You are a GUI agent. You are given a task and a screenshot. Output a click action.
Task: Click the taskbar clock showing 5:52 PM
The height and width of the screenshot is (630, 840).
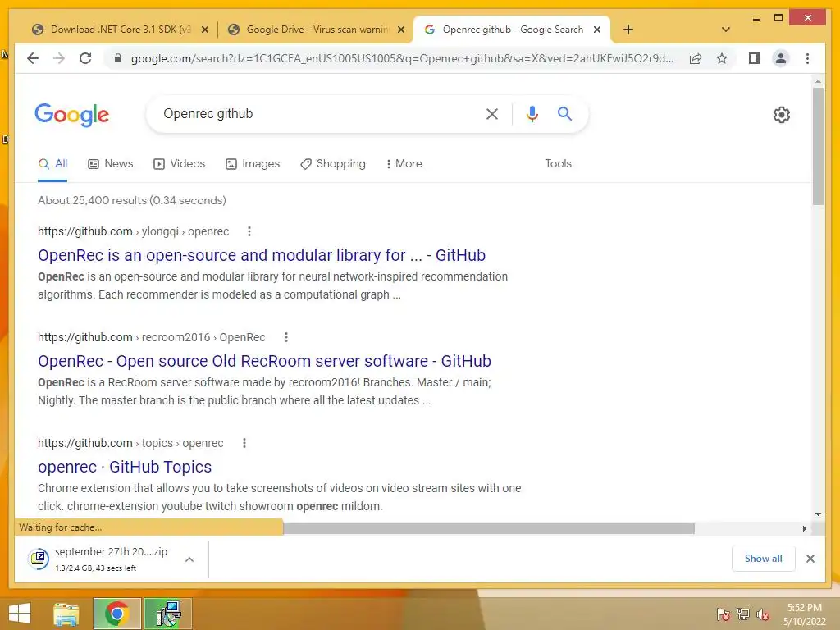coord(804,614)
